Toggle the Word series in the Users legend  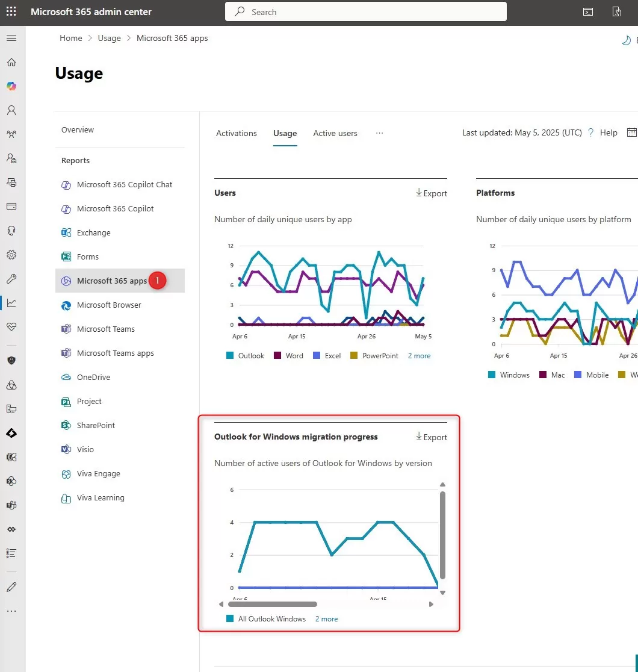[x=288, y=356]
